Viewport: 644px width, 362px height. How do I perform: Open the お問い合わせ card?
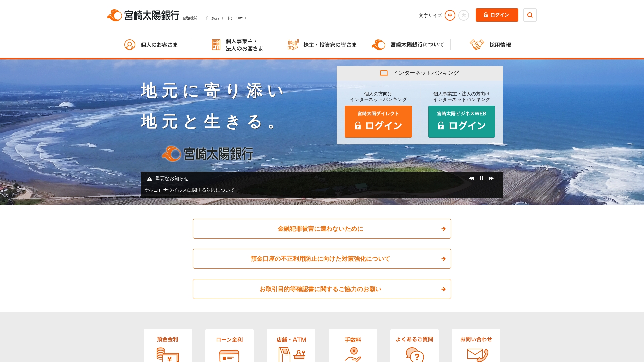coord(476,346)
